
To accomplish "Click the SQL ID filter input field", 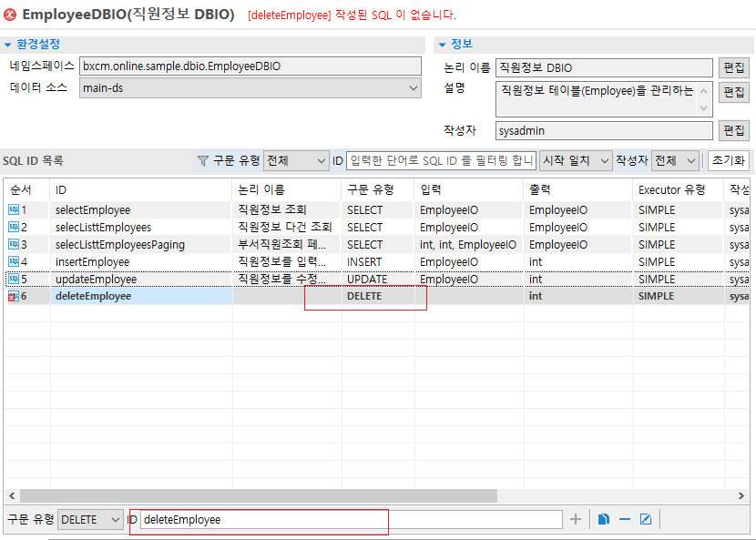I will [x=441, y=161].
